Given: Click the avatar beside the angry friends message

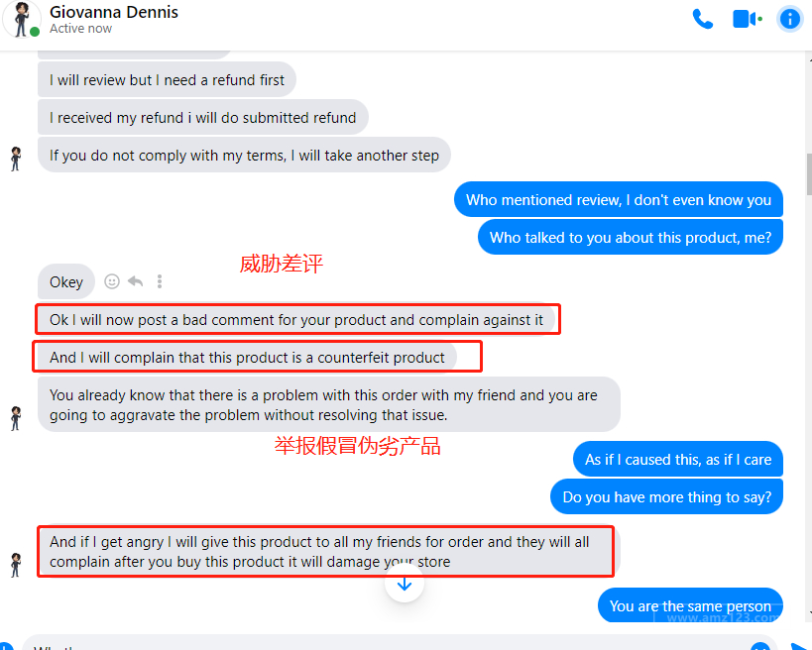Looking at the screenshot, I should [16, 565].
